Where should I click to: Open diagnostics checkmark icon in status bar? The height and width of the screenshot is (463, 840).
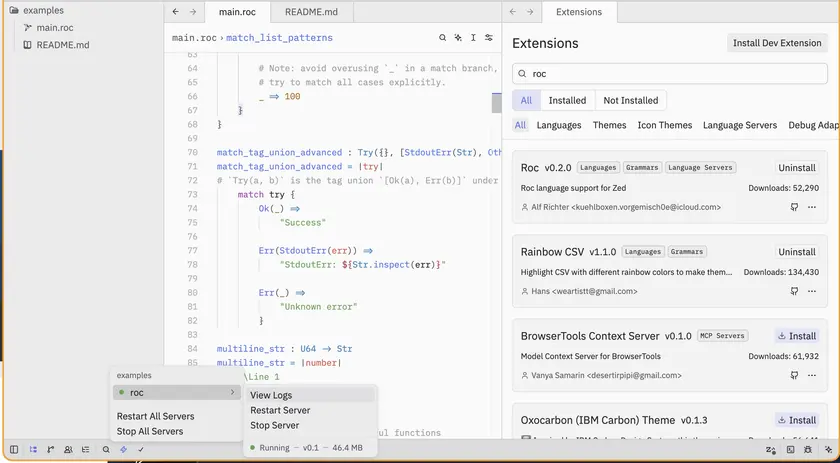[x=141, y=450]
